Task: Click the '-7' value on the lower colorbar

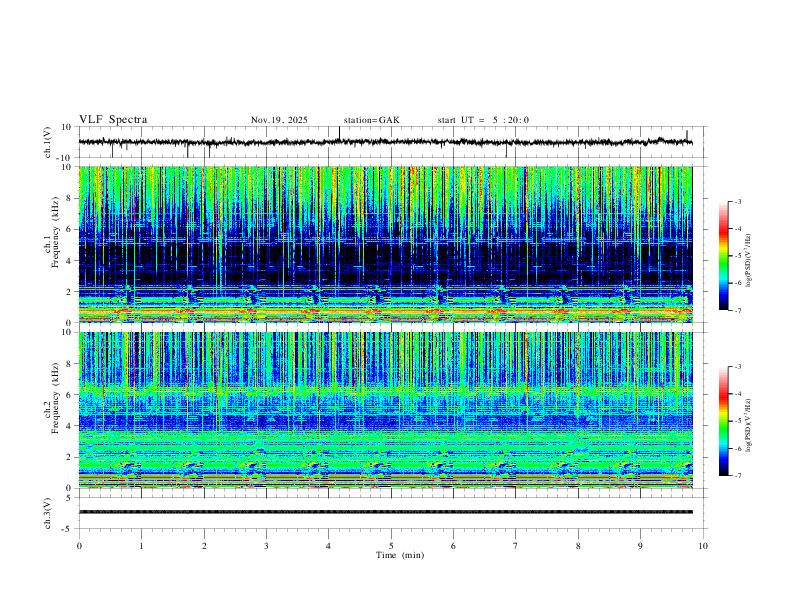Action: [x=737, y=476]
